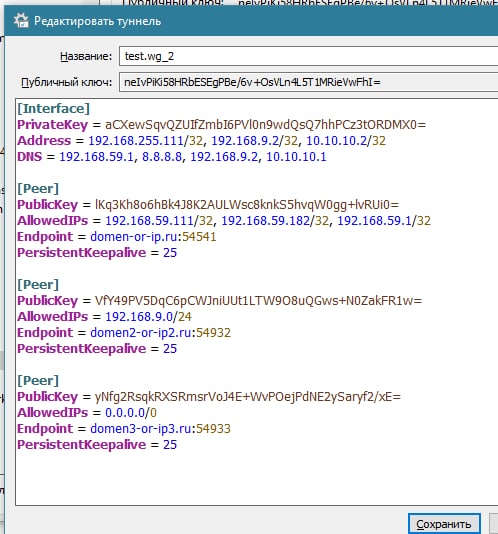Click the tunnel name field containing test.wg_2

tap(308, 56)
